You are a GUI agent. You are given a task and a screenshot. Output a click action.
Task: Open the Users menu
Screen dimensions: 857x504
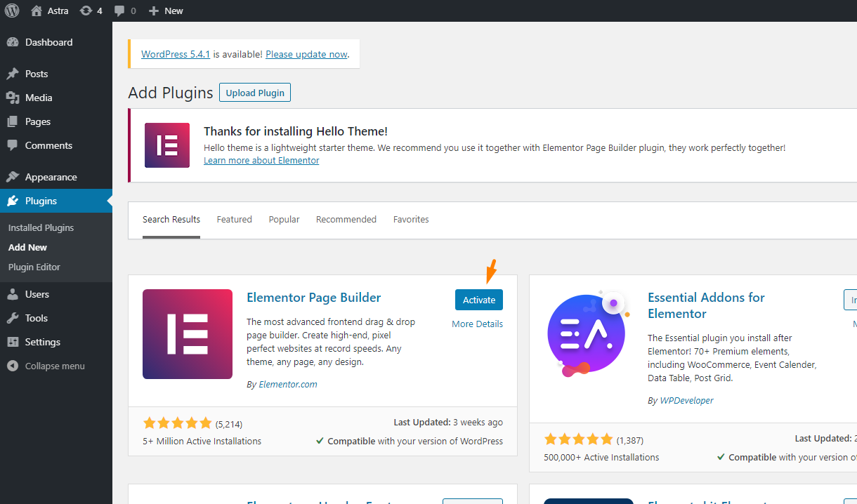pyautogui.click(x=56, y=294)
